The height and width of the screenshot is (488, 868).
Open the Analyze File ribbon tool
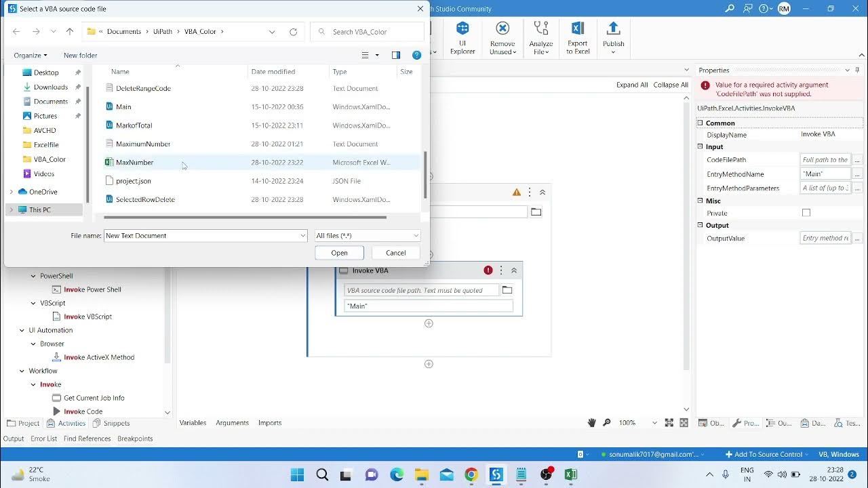541,38
